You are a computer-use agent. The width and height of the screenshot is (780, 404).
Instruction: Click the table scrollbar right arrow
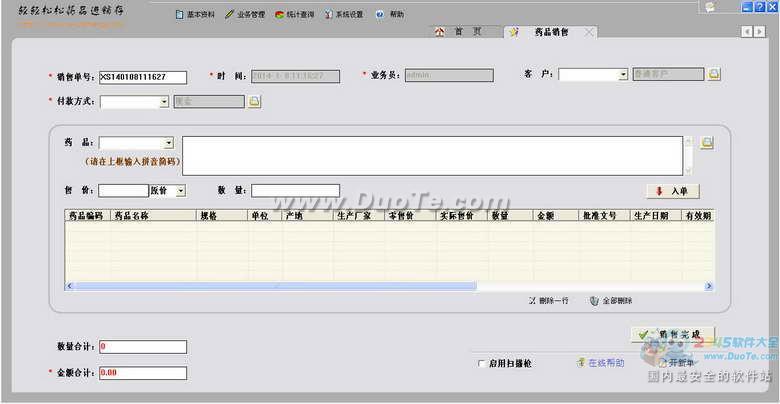pyautogui.click(x=709, y=286)
